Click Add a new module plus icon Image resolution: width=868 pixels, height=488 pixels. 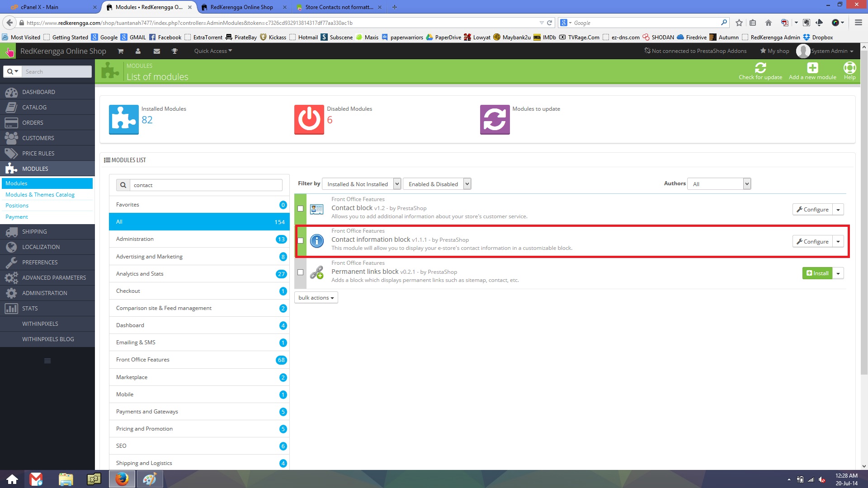pyautogui.click(x=812, y=68)
